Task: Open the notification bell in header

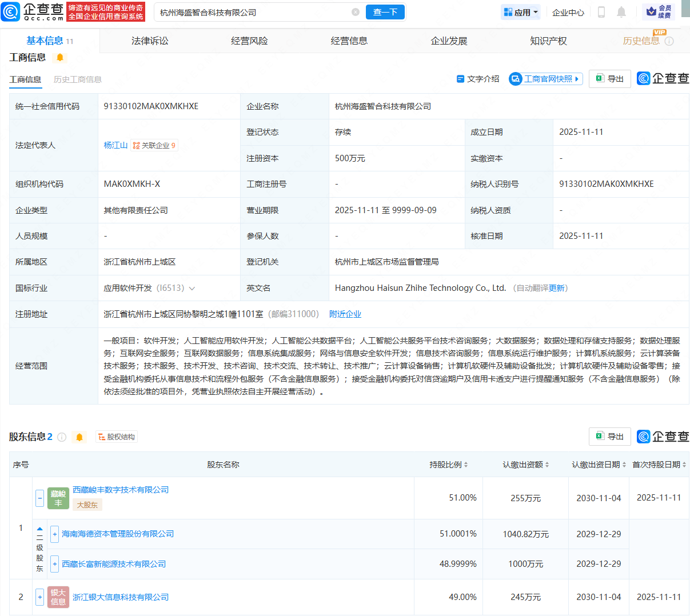Action: [x=621, y=12]
